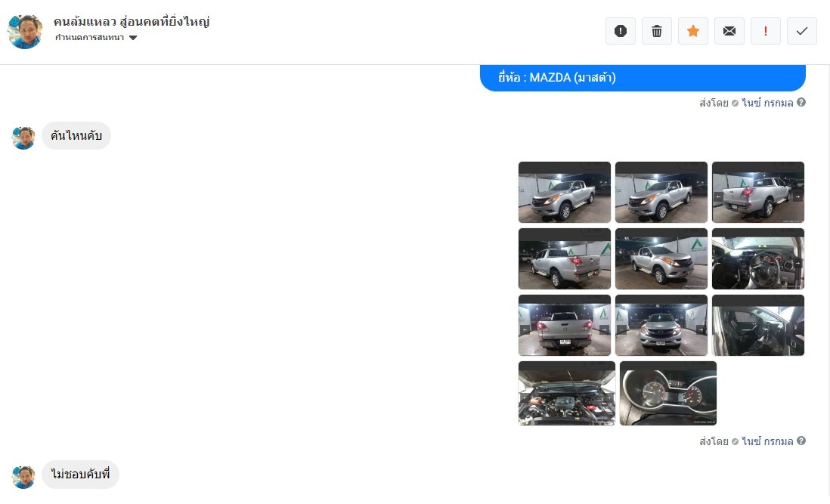The image size is (830, 504).
Task: Open seat interior photo through door
Action: pyautogui.click(x=758, y=325)
